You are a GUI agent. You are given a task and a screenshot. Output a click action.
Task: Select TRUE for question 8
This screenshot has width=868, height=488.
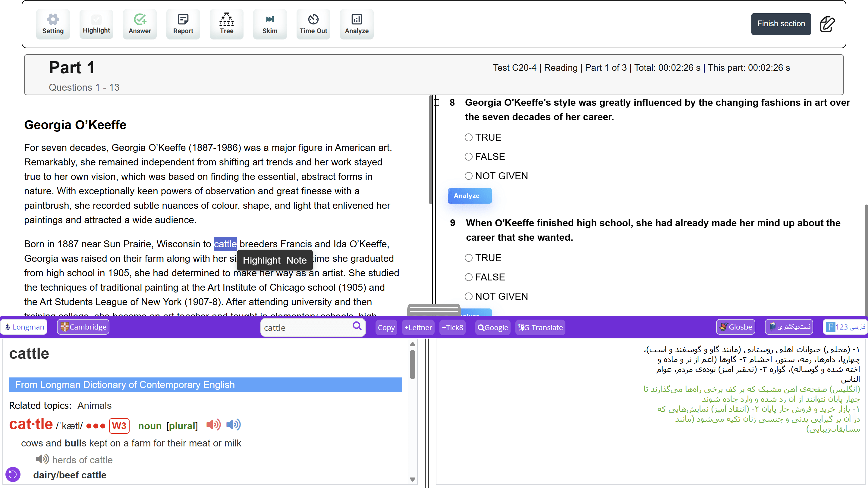coord(468,137)
